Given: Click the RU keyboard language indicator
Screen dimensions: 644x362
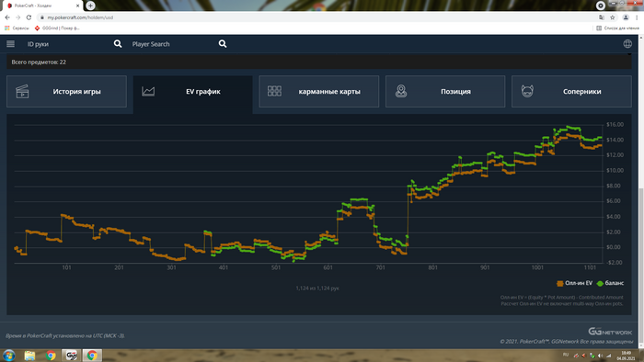Looking at the screenshot, I should pyautogui.click(x=566, y=355).
